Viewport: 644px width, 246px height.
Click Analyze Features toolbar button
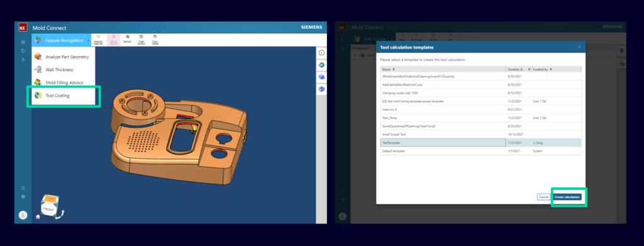(98, 40)
